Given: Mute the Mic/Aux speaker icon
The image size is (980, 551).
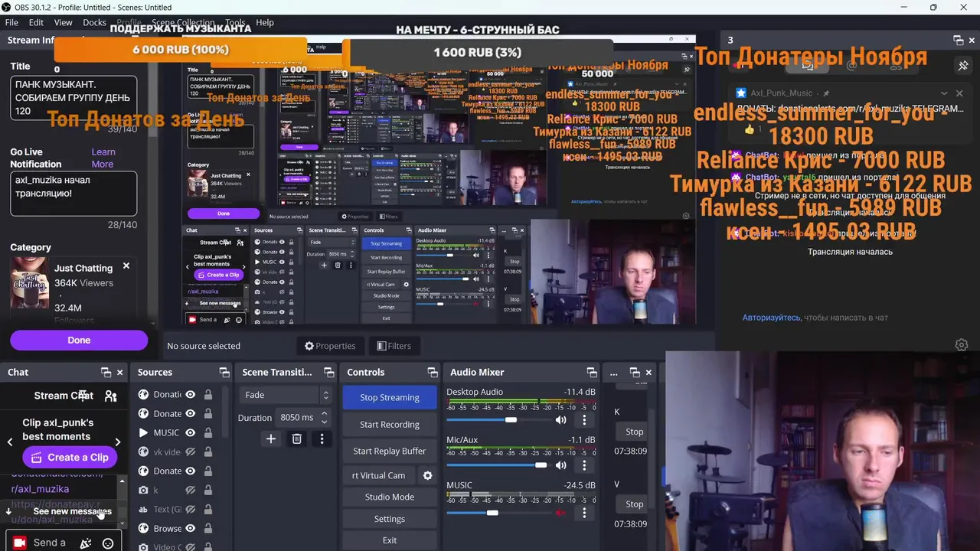Looking at the screenshot, I should point(561,465).
